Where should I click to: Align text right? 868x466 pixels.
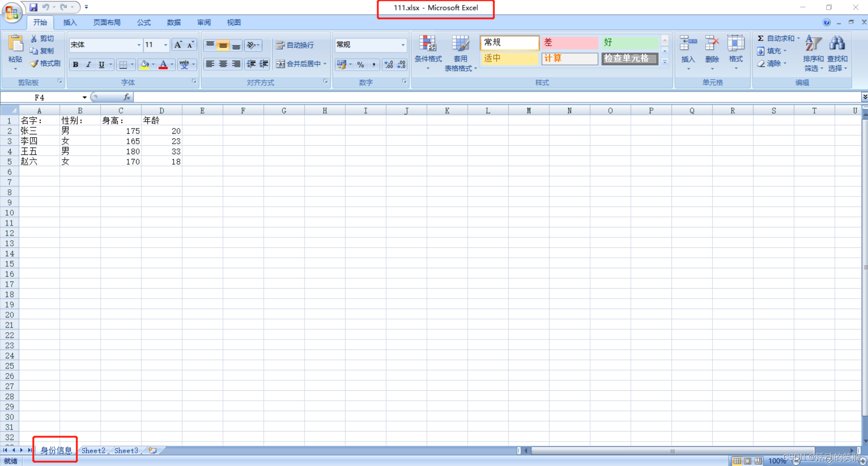click(x=236, y=64)
